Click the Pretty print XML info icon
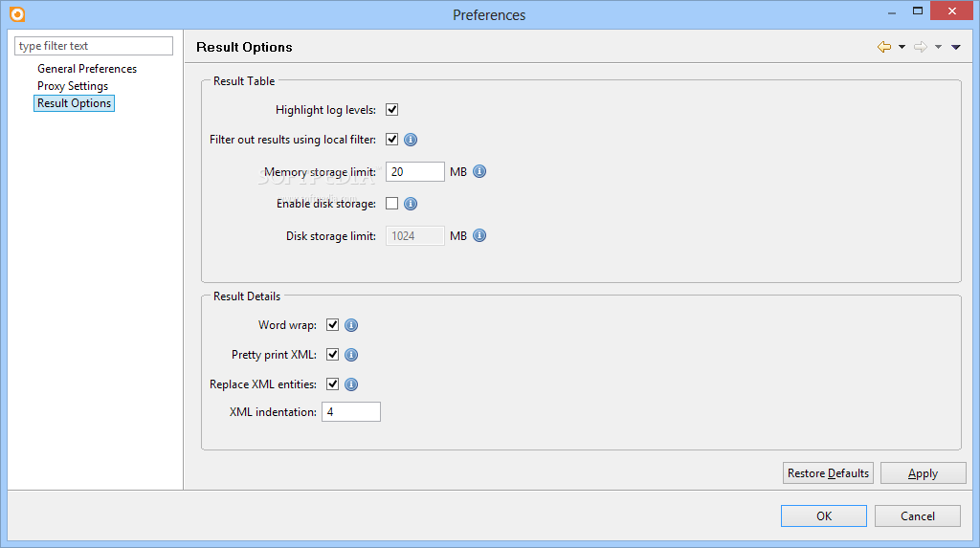 (351, 355)
